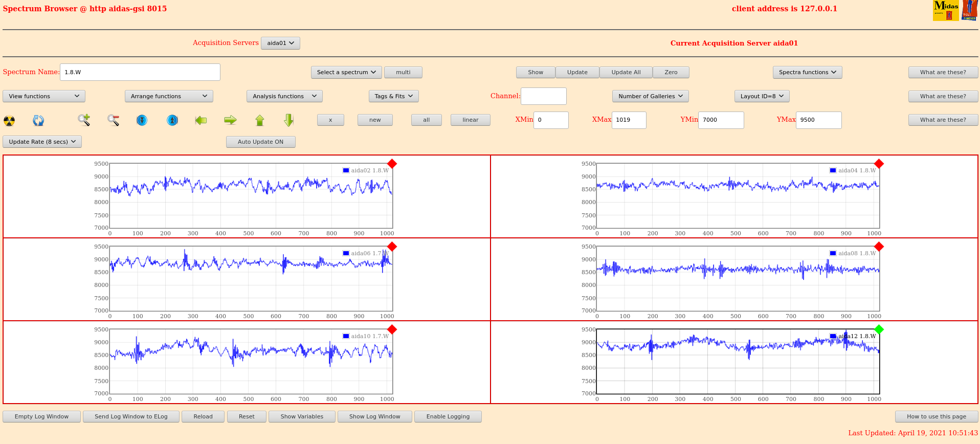Open the Analysis functions menu

click(284, 96)
